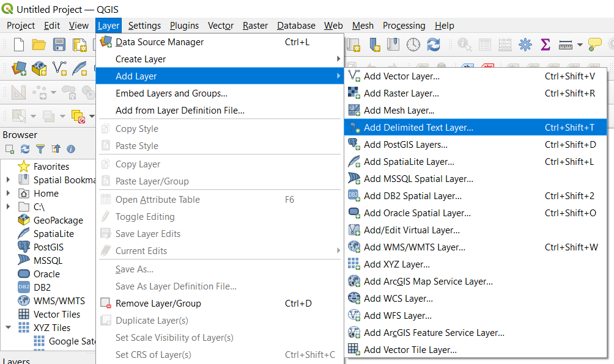Choose Add Raster Layer
This screenshot has height=364, width=614.
pyautogui.click(x=475, y=93)
